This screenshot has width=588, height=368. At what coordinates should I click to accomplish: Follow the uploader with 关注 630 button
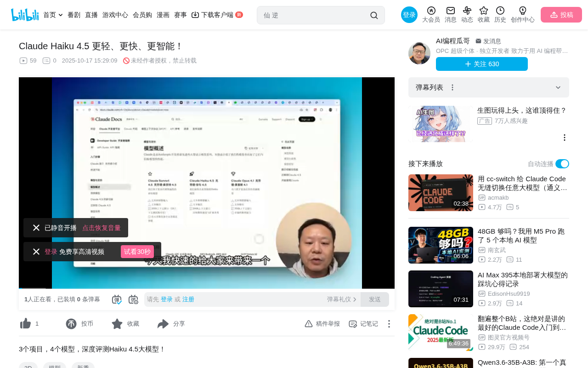pyautogui.click(x=482, y=64)
